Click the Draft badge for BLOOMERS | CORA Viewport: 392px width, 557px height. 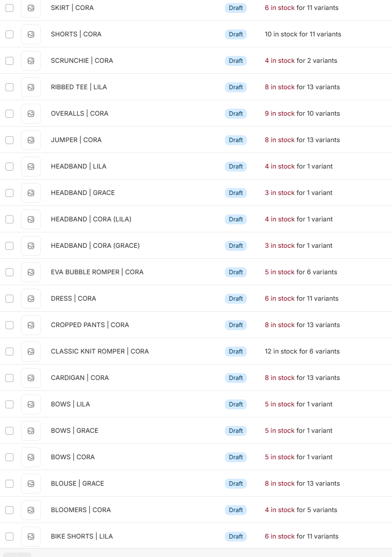(x=236, y=510)
